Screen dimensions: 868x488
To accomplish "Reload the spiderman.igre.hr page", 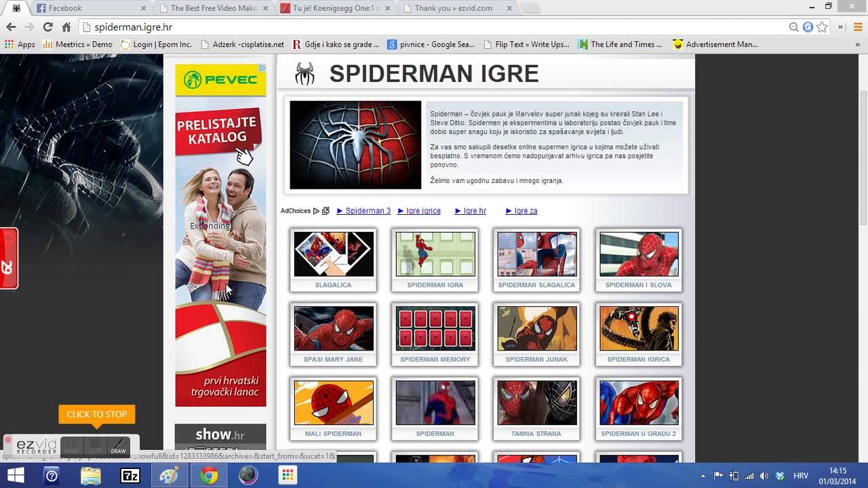I will point(47,27).
